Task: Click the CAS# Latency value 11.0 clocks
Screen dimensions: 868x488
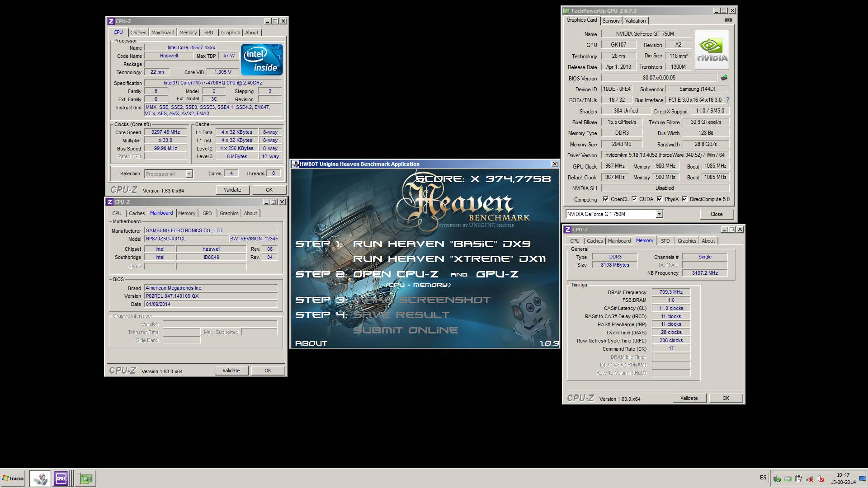Action: [x=671, y=308]
